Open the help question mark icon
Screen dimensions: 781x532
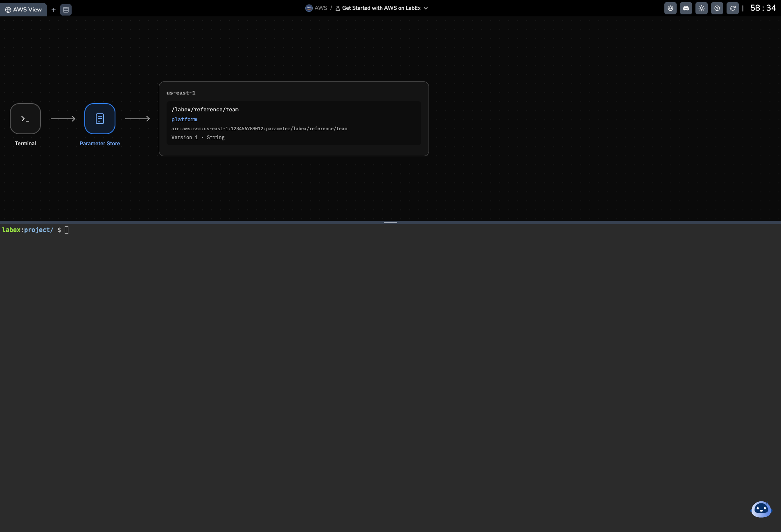pos(717,8)
